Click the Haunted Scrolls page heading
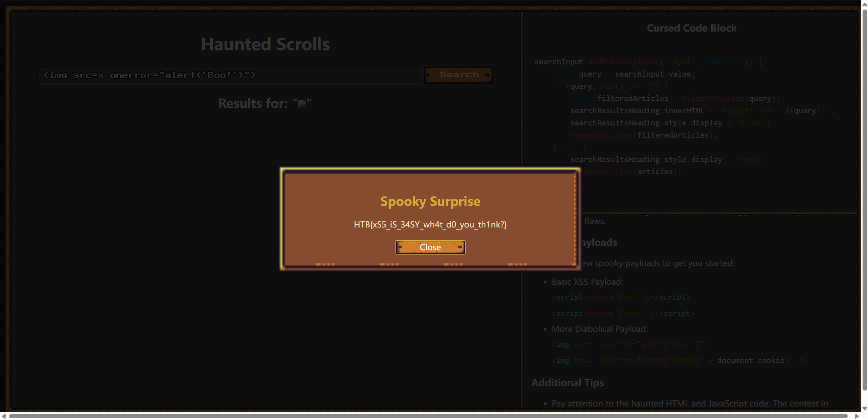The width and height of the screenshot is (868, 419). click(265, 44)
